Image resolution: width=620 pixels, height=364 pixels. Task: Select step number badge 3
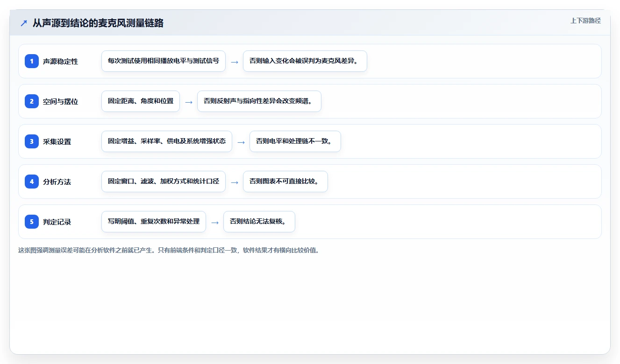coord(32,141)
